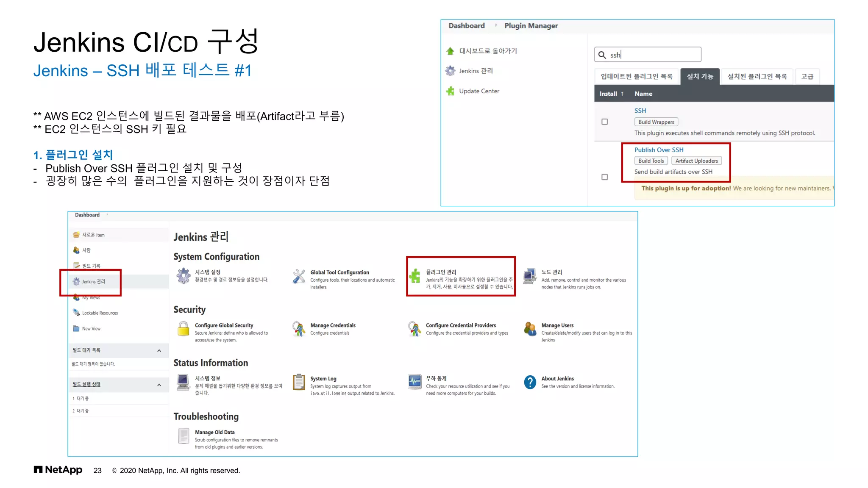Click the green arrow back-to-dashboard icon
The image size is (868, 488).
coord(450,51)
